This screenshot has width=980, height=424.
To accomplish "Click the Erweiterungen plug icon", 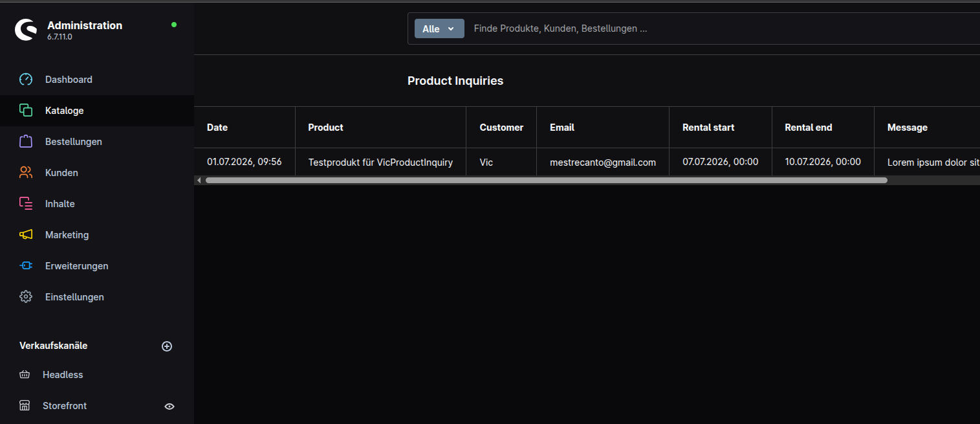I will [26, 266].
